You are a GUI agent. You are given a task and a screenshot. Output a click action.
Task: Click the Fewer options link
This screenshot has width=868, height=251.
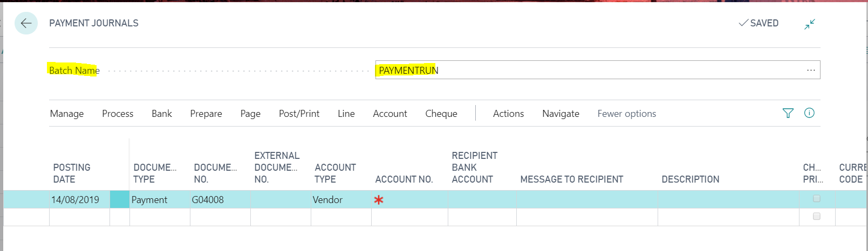point(626,114)
